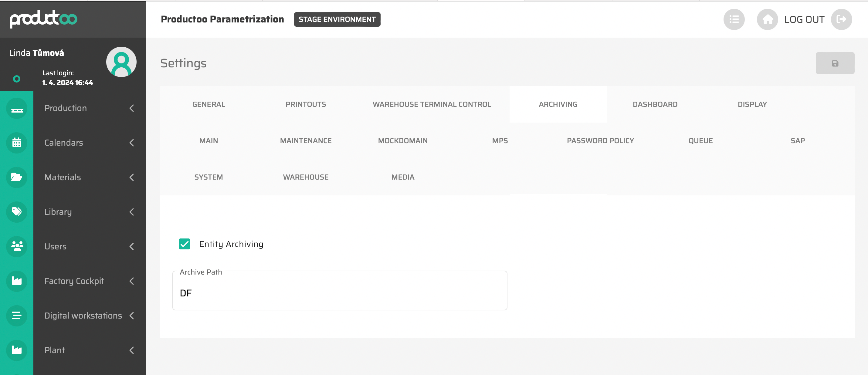Select the WAREHOUSE TERMINAL CONTROL tab
The image size is (868, 375).
432,104
